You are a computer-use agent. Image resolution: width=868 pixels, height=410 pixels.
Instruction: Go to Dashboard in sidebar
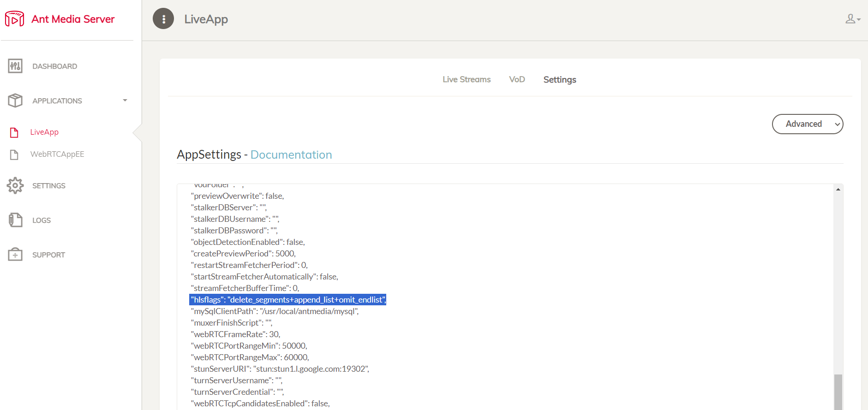(54, 66)
